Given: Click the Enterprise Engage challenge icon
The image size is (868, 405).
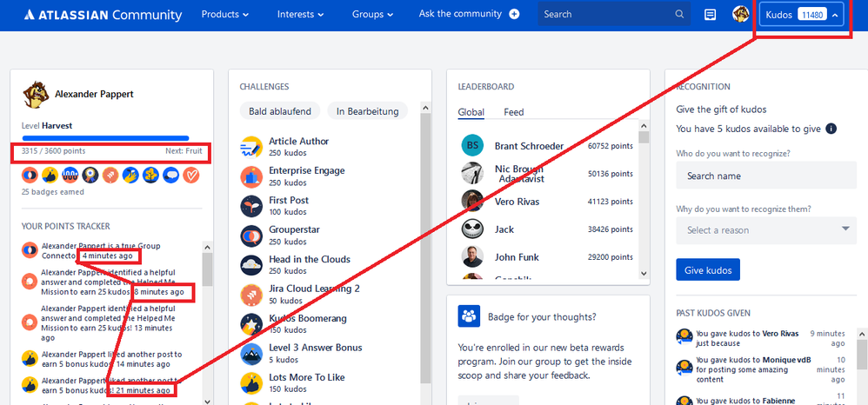Looking at the screenshot, I should (251, 176).
